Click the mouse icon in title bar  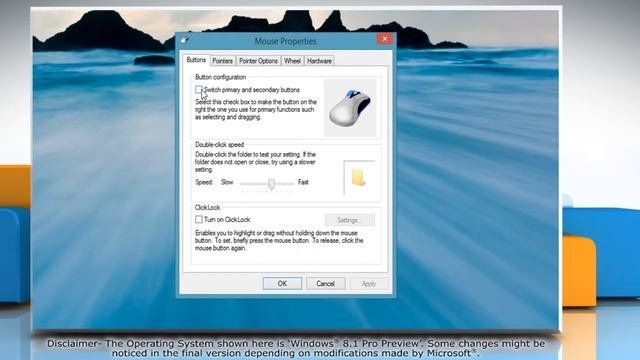tap(185, 40)
